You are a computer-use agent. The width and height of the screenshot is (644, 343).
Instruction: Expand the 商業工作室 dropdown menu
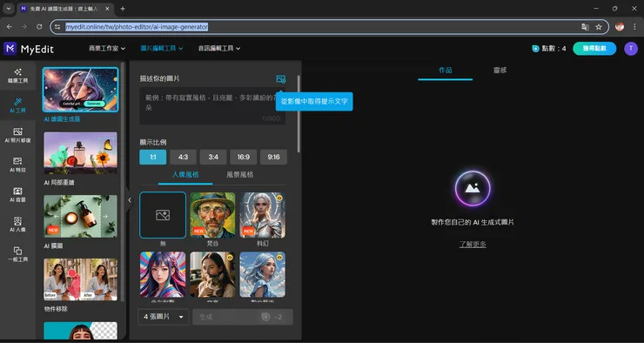[x=107, y=49]
